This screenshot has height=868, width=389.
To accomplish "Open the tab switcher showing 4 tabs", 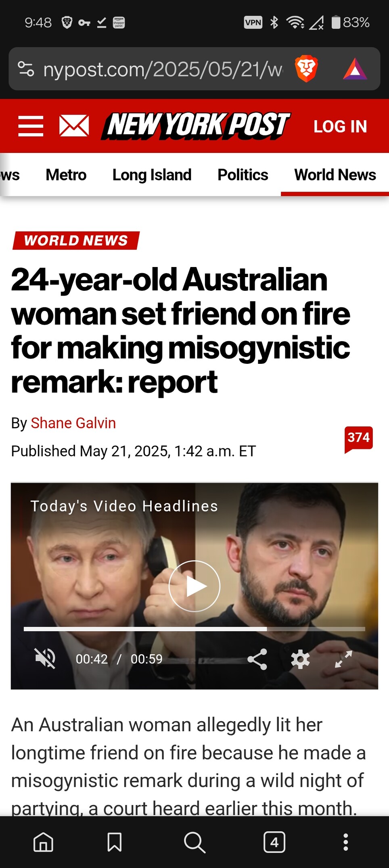I will tap(274, 842).
